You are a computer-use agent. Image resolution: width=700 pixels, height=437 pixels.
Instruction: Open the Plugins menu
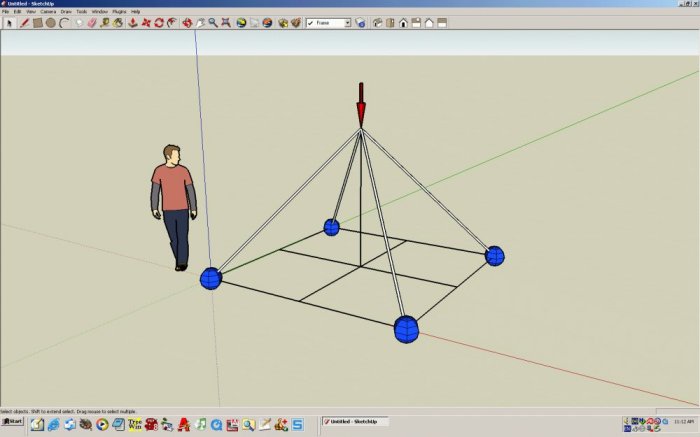120,11
